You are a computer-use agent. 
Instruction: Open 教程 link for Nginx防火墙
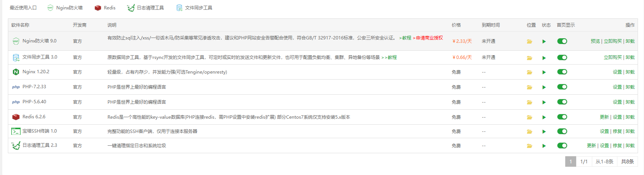point(405,38)
